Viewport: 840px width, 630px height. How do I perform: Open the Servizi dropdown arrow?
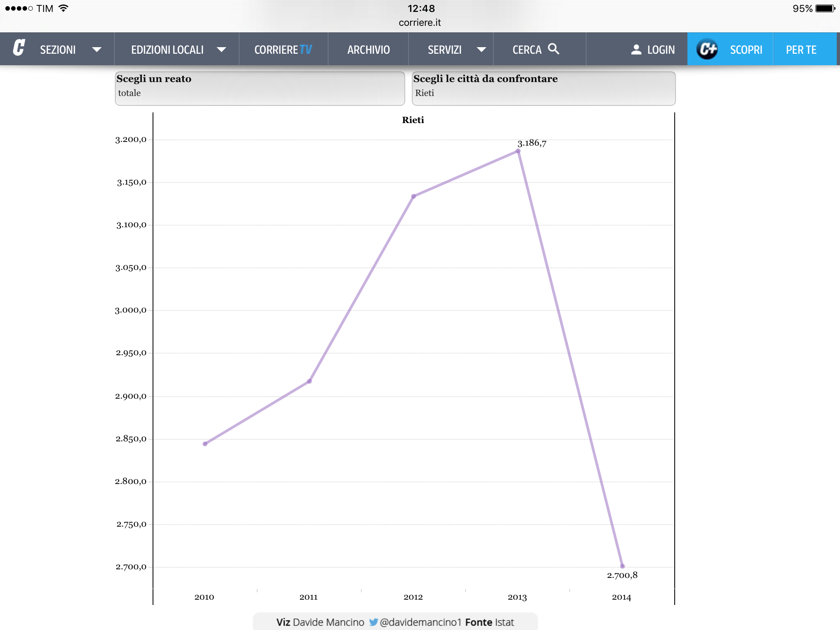482,50
